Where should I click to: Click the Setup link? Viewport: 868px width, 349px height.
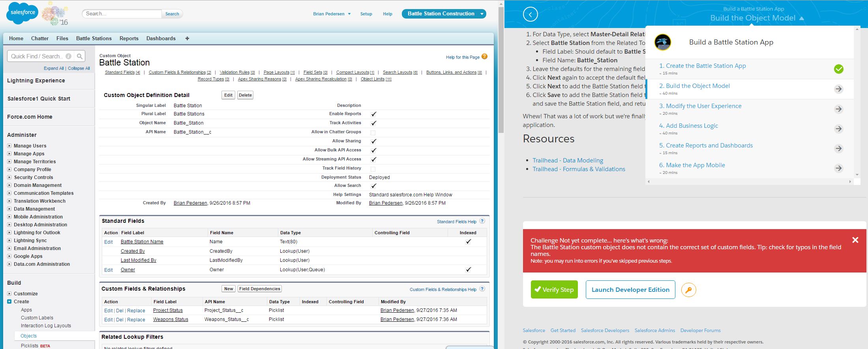pyautogui.click(x=366, y=14)
